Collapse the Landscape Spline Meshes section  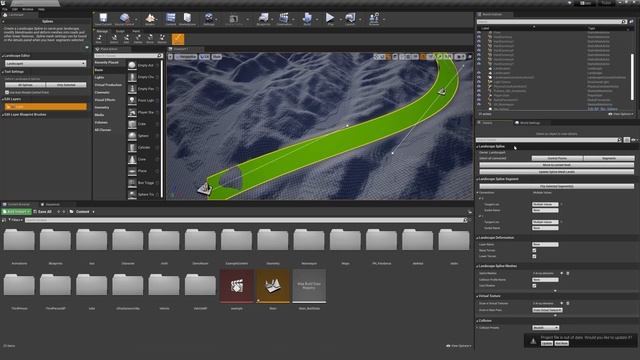[x=478, y=266]
